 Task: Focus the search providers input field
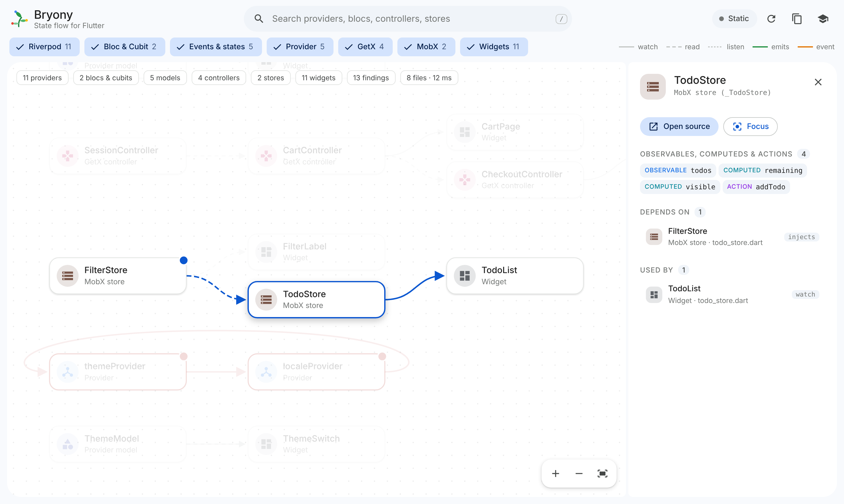coord(408,19)
